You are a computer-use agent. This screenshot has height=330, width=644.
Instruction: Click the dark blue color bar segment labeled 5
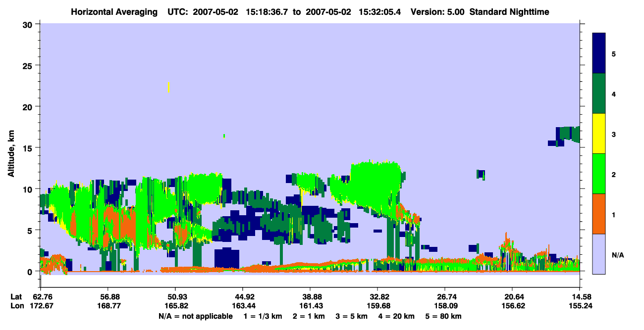point(599,53)
